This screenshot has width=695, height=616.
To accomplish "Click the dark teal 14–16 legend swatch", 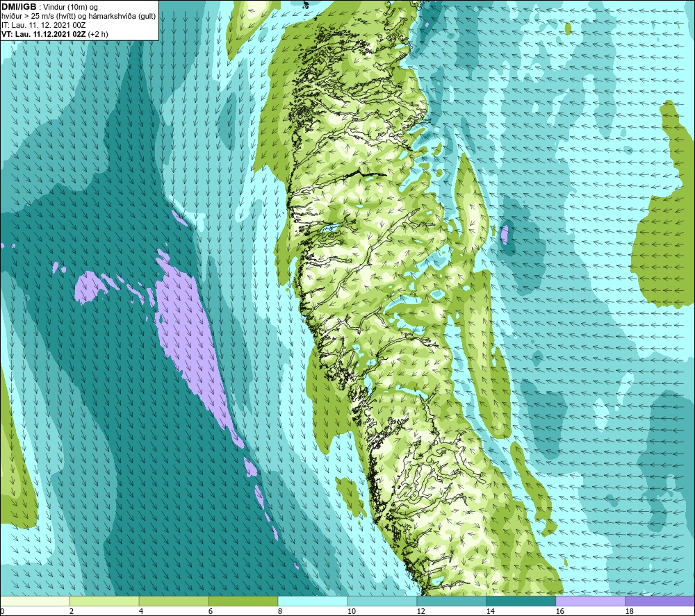I will 521,601.
